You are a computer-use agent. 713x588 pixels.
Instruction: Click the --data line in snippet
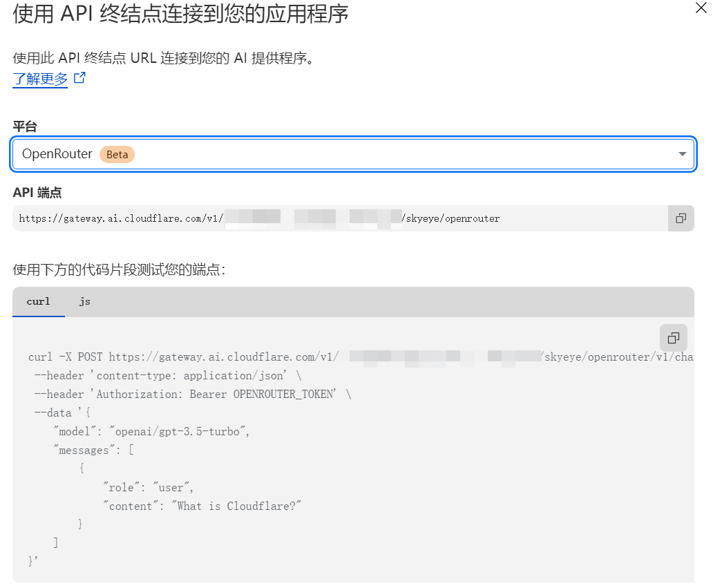click(x=63, y=413)
